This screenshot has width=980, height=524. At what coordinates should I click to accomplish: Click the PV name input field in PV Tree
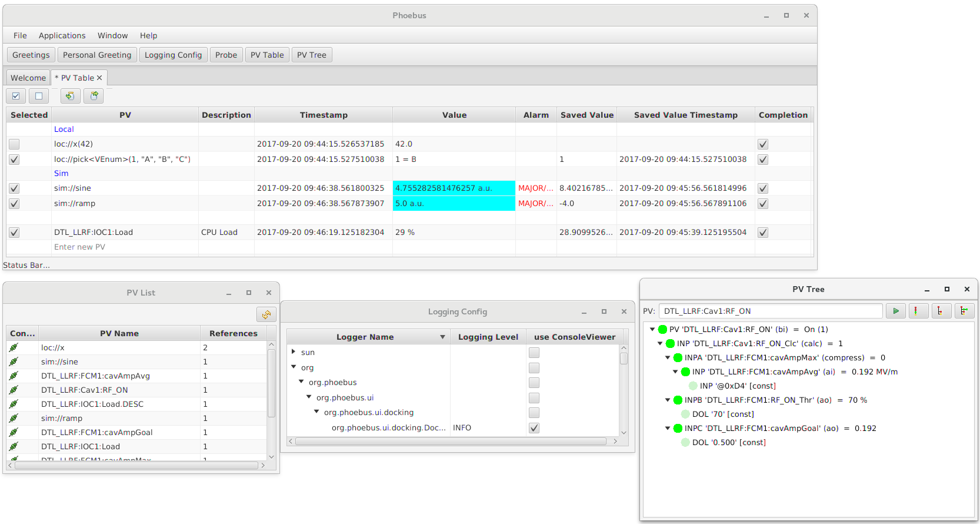point(770,311)
